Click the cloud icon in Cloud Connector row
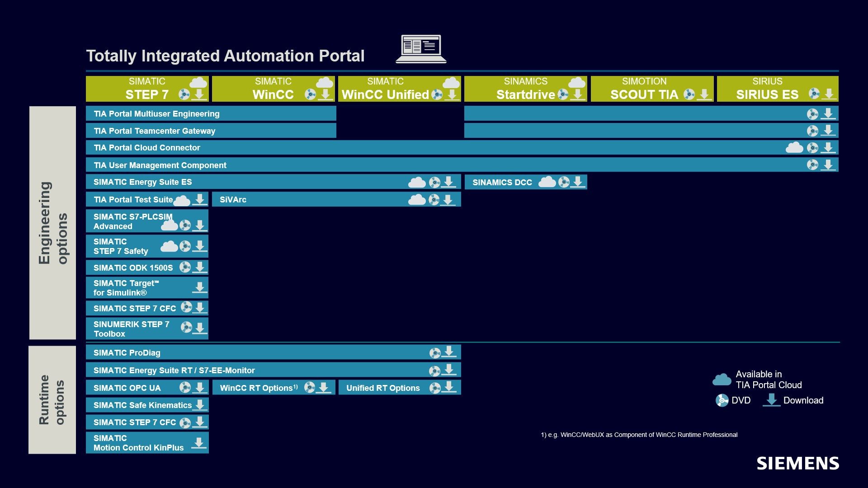This screenshot has height=488, width=868. [794, 147]
